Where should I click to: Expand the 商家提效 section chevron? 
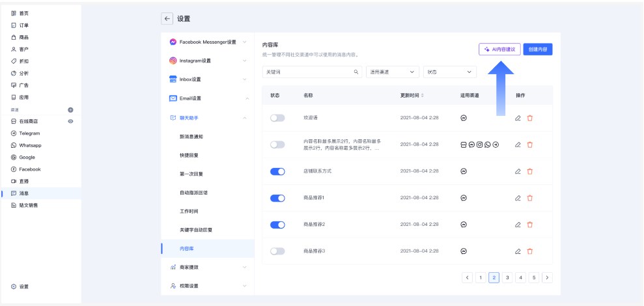click(x=245, y=268)
